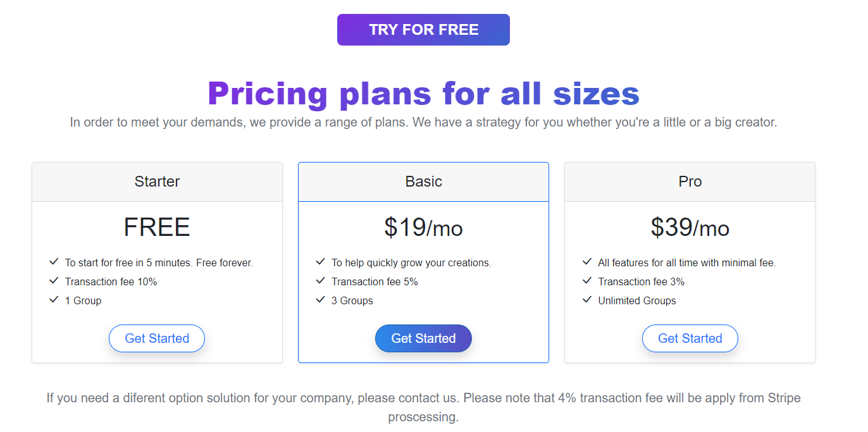Select the Basic plan header
This screenshot has height=432, width=868.
423,182
